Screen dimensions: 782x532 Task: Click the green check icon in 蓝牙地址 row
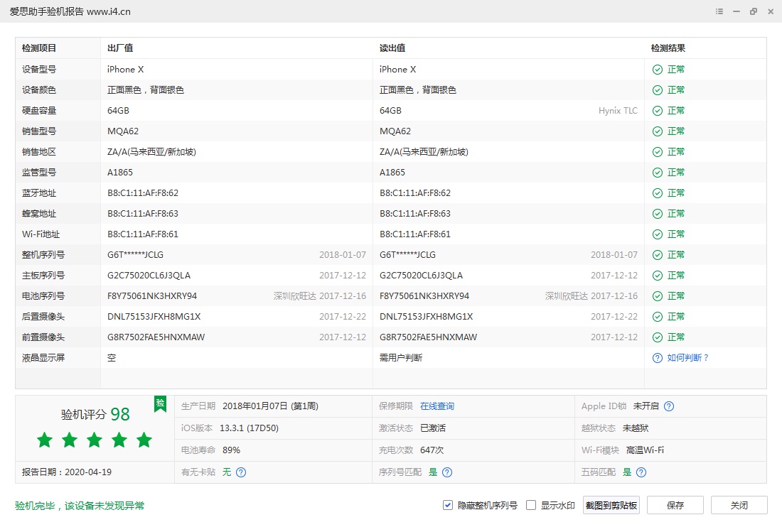tap(658, 193)
